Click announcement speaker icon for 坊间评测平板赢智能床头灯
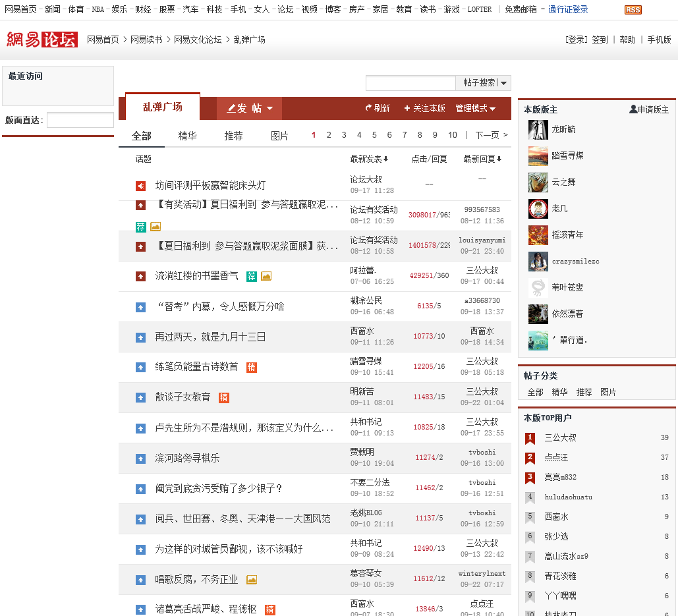Viewport: 678px width, 616px height. click(x=140, y=186)
